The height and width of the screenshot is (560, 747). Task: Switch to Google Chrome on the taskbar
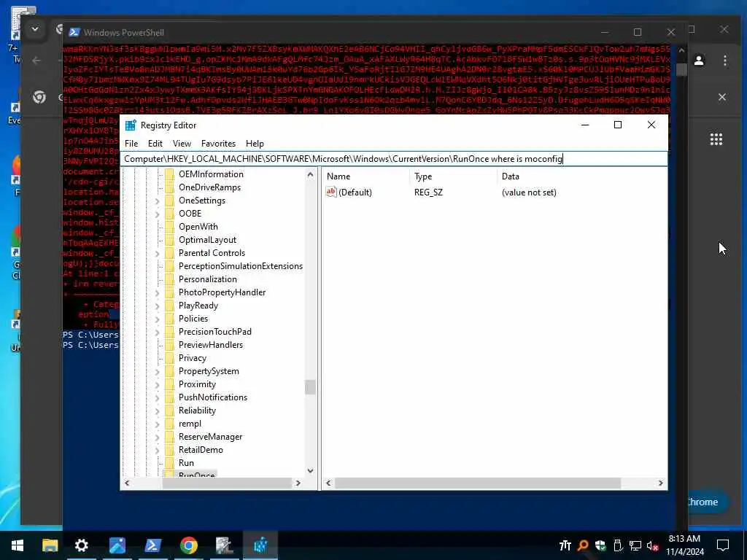(189, 545)
